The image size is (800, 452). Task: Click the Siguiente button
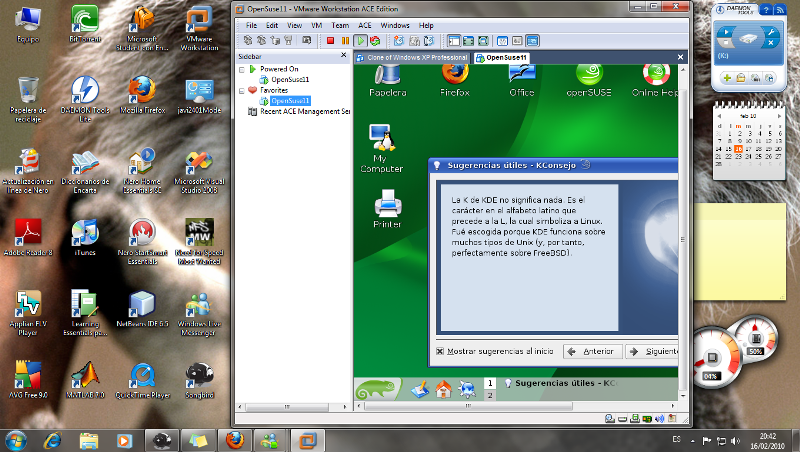[x=654, y=352]
